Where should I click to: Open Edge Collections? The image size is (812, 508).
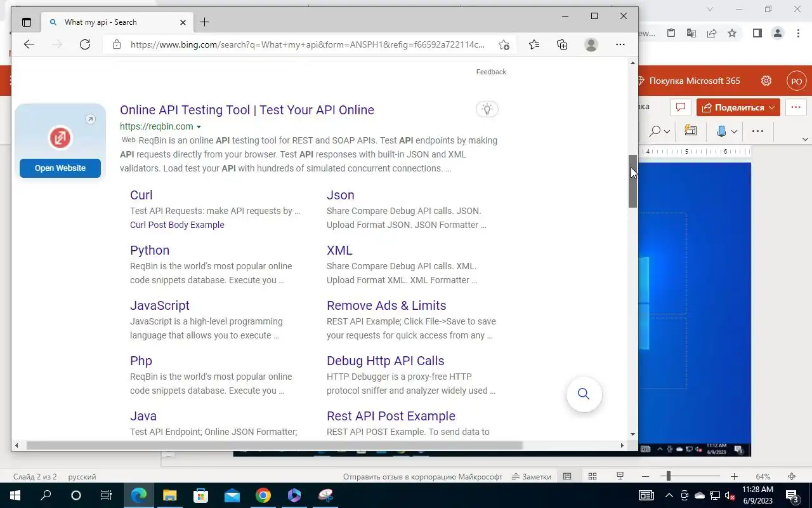pyautogui.click(x=562, y=44)
